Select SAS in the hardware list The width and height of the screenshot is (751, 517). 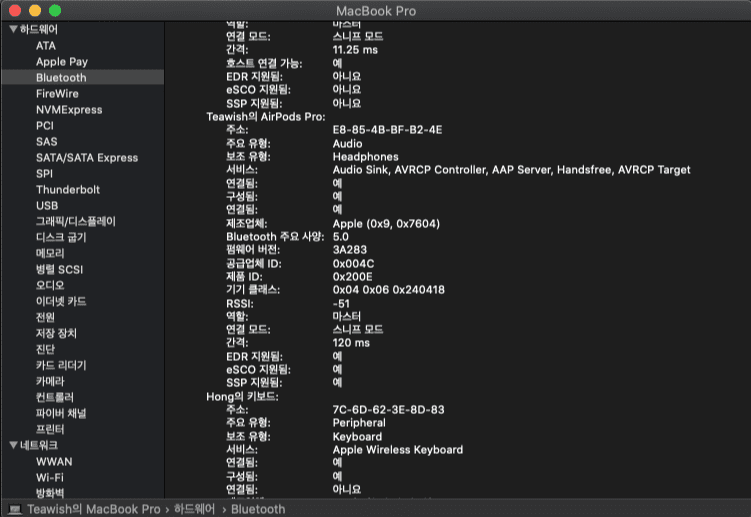46,142
